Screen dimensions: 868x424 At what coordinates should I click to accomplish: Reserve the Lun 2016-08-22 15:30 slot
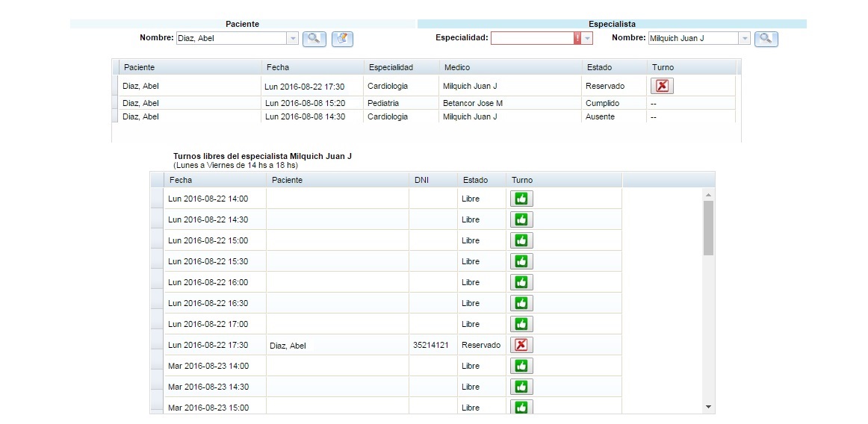[521, 261]
